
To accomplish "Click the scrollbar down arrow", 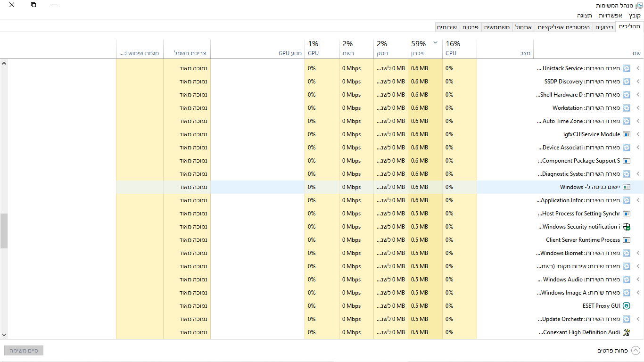I will coord(4,335).
